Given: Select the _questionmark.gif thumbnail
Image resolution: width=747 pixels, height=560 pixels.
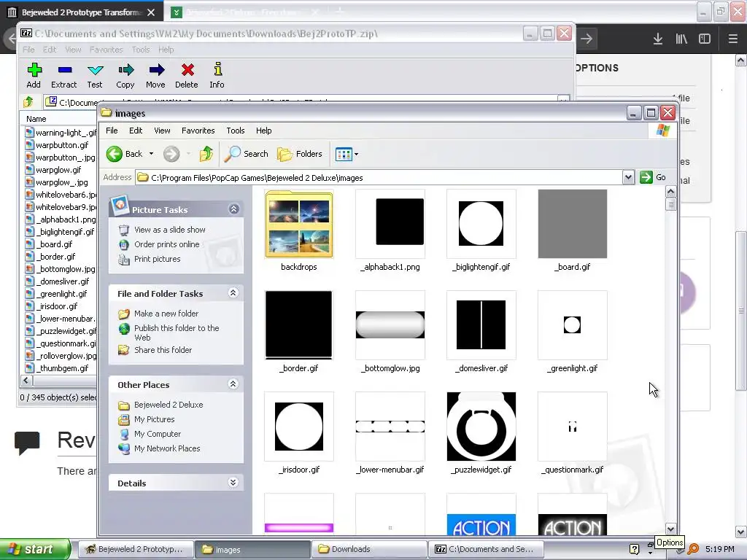Looking at the screenshot, I should tap(573, 426).
